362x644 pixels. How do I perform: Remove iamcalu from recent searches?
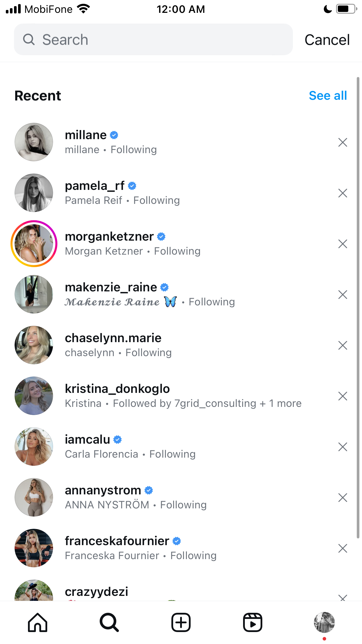point(343,447)
